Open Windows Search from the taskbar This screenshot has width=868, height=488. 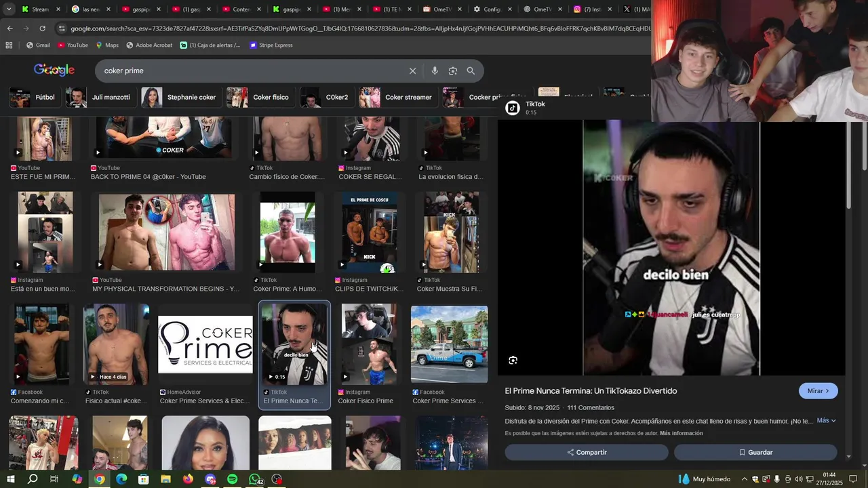point(33,479)
